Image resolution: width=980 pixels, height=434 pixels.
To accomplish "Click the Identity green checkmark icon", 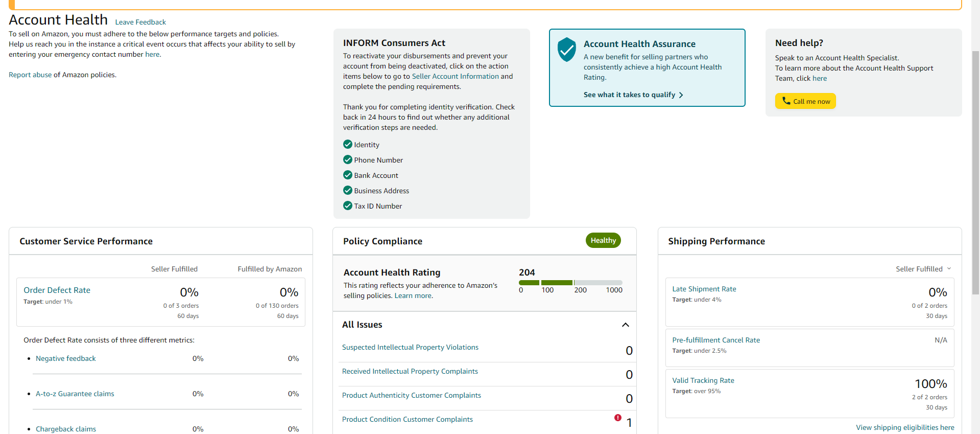I will 348,144.
